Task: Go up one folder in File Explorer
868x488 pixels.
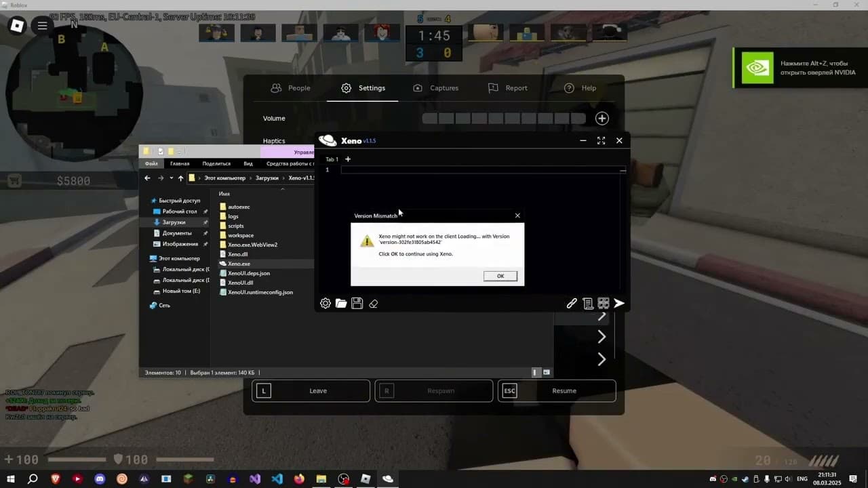Action: [180, 178]
